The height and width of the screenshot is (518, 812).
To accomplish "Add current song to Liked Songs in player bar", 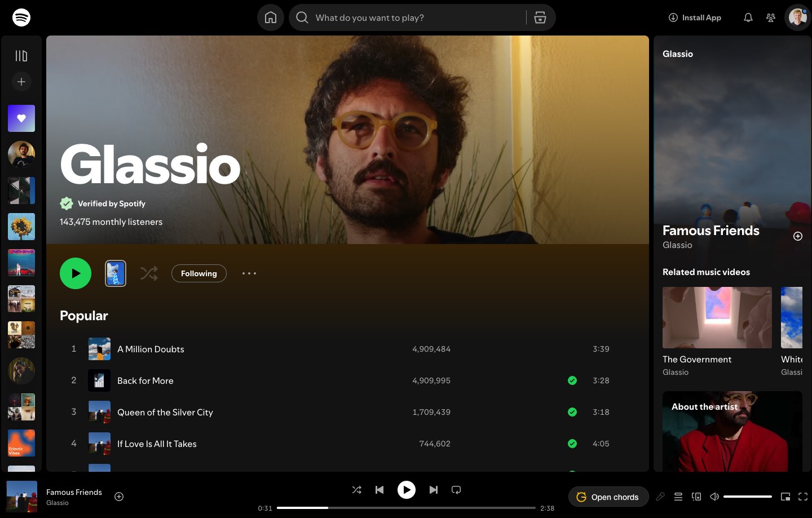I will pyautogui.click(x=119, y=497).
